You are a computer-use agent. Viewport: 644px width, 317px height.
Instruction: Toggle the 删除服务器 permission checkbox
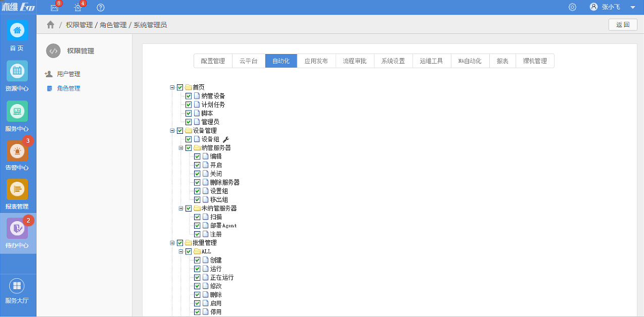(197, 182)
